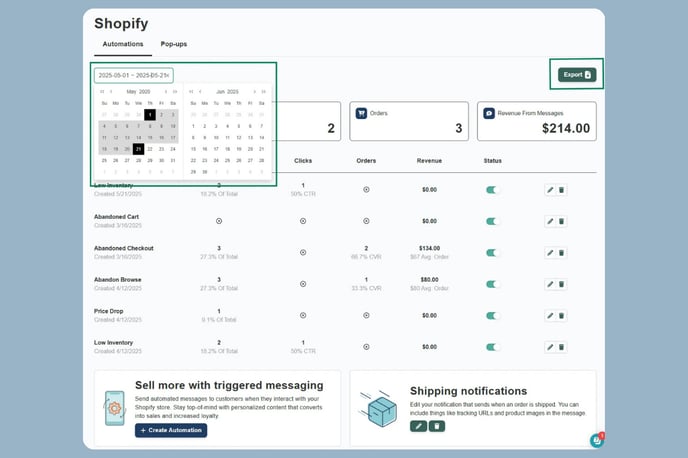
Task: Click the Shopify page heading
Action: click(121, 23)
